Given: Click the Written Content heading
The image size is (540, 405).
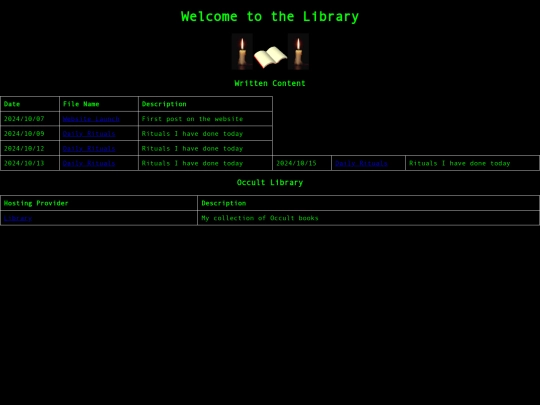Looking at the screenshot, I should 270,83.
